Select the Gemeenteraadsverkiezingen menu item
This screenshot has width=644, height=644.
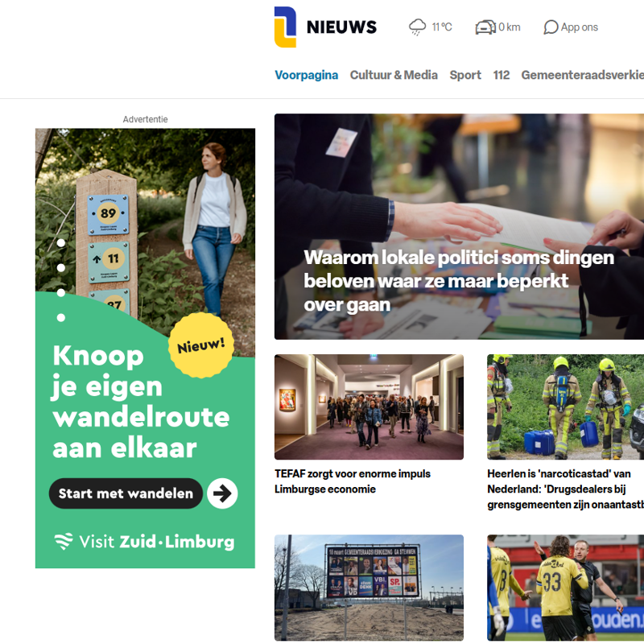[582, 75]
